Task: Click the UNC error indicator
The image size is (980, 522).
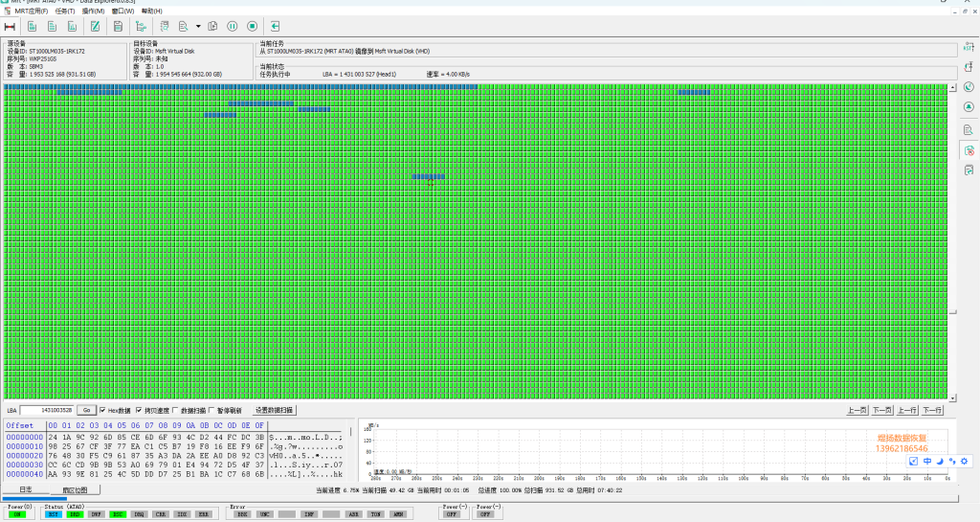Action: tap(264, 514)
